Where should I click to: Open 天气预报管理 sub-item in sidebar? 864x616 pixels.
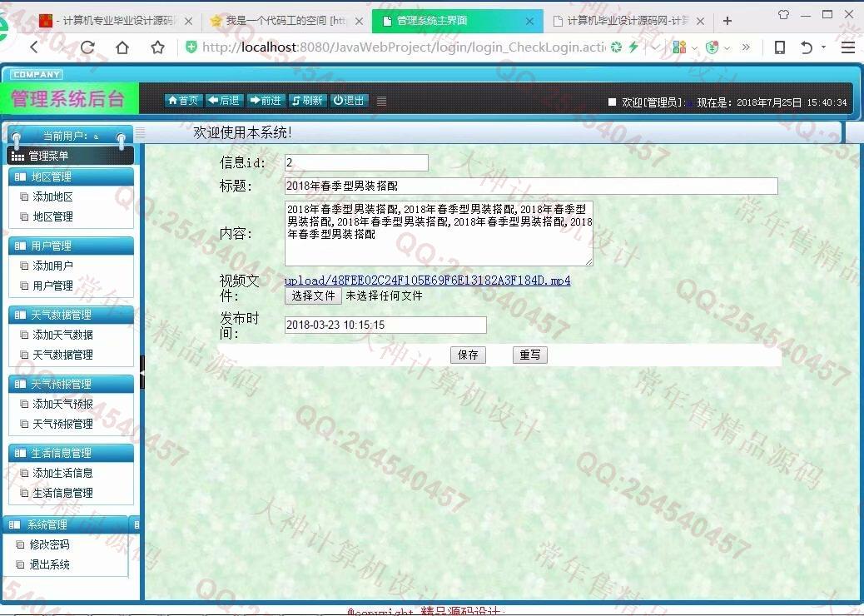point(62,424)
